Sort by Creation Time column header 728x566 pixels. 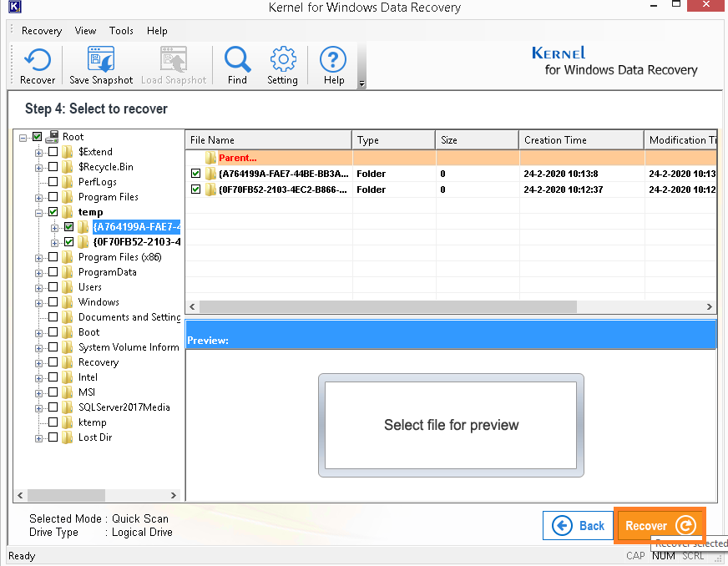[x=582, y=139]
